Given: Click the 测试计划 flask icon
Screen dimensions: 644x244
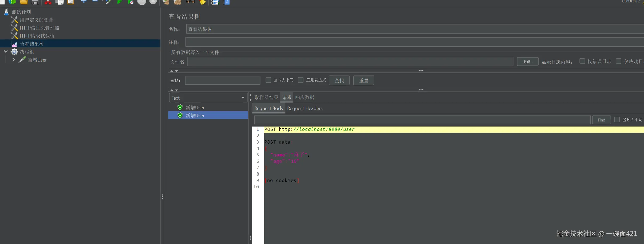Looking at the screenshot, I should [6, 12].
